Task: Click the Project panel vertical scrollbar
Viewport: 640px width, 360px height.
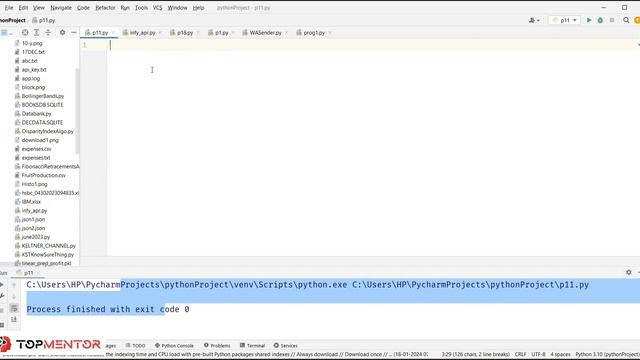Action: tap(77, 111)
